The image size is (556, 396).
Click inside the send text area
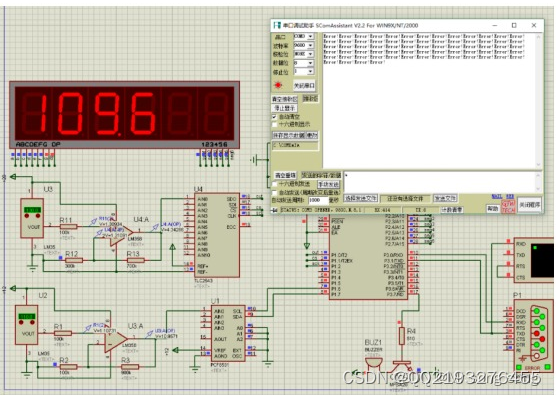[438, 182]
